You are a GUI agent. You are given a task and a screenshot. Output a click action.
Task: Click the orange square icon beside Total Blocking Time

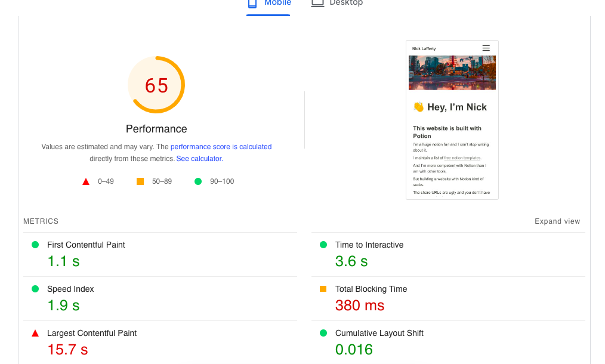tap(323, 288)
